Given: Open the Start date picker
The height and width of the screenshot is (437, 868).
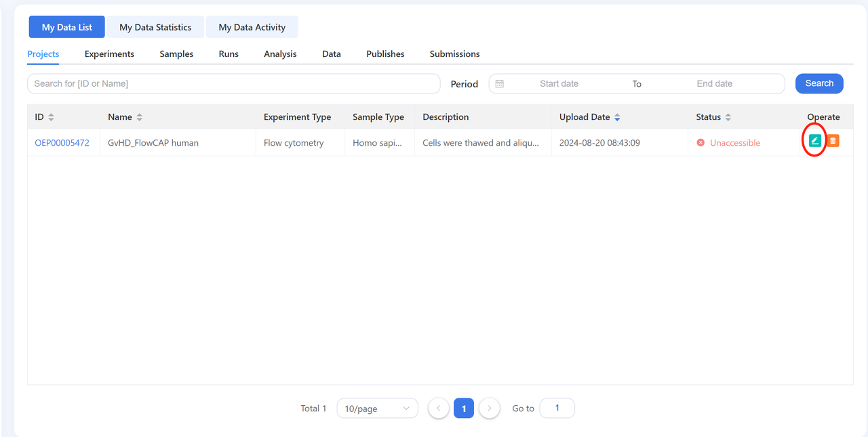Looking at the screenshot, I should (559, 84).
